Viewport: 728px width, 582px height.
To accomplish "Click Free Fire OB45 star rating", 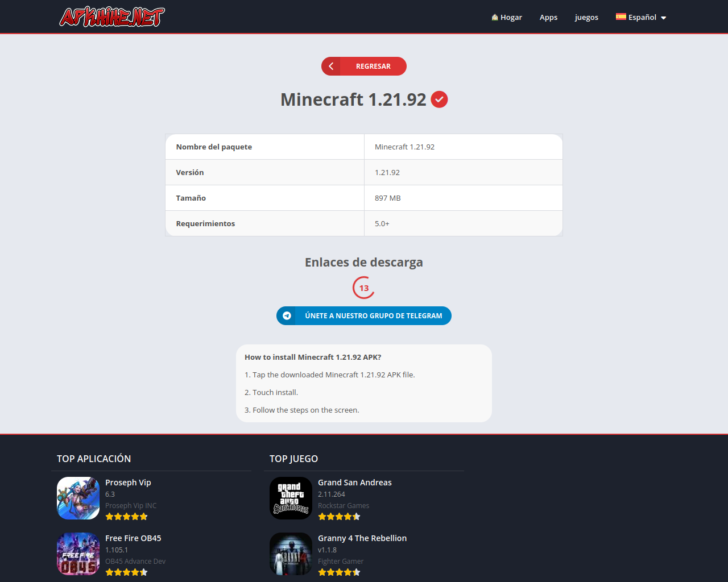I will (126, 572).
